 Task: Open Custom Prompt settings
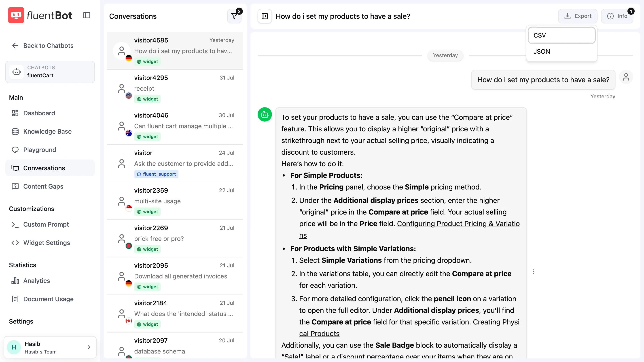(50, 224)
